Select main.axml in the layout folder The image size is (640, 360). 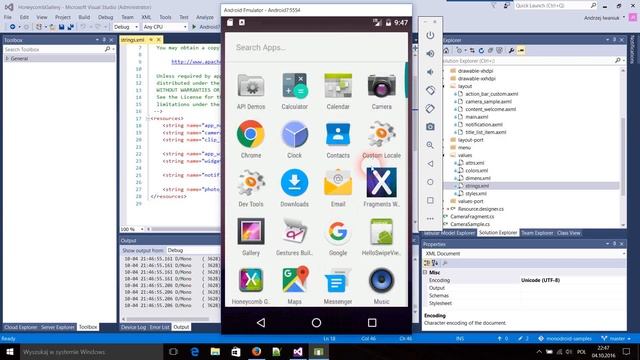476,117
